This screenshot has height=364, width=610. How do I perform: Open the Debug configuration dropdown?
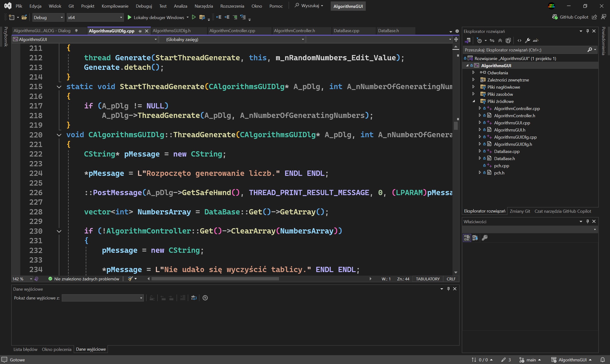click(48, 17)
